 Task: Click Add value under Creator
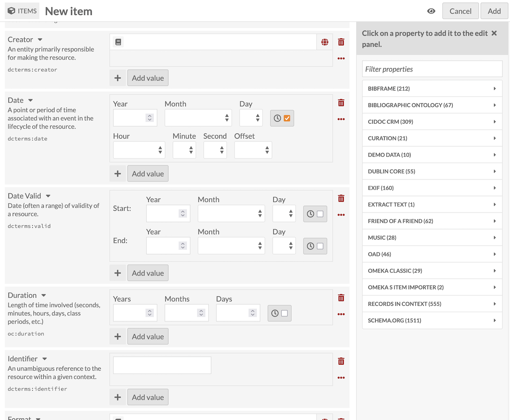pyautogui.click(x=148, y=78)
